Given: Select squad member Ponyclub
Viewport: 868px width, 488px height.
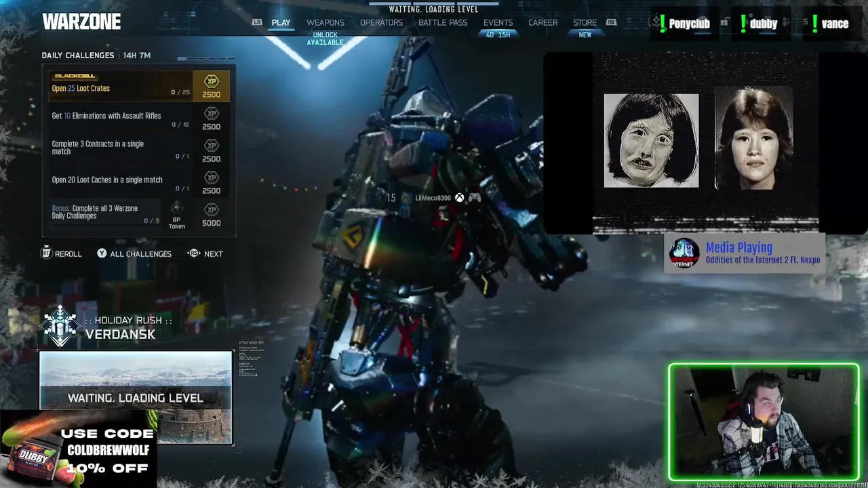Looking at the screenshot, I should [x=689, y=23].
